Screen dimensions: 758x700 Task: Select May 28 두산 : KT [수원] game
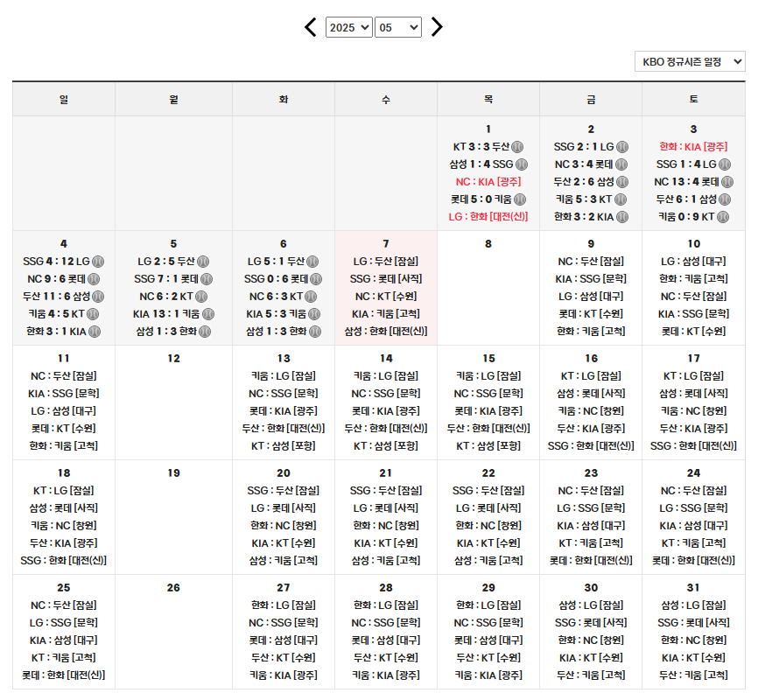tap(386, 657)
